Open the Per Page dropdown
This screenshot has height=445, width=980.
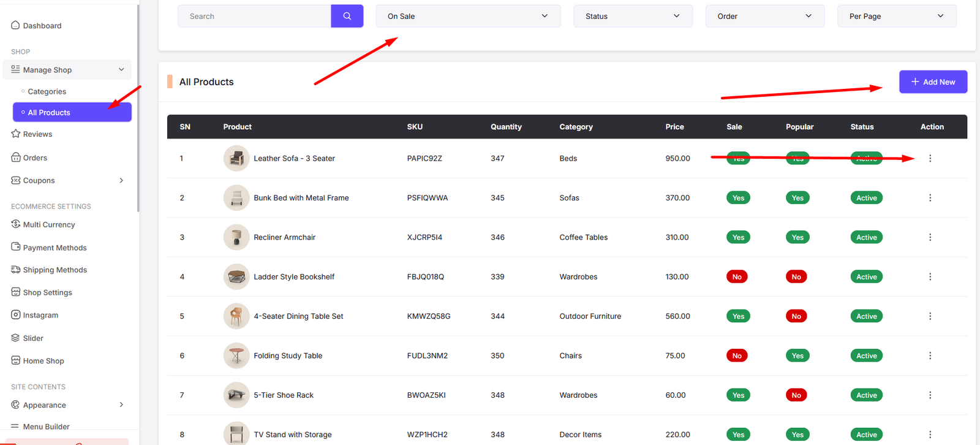[x=896, y=16]
